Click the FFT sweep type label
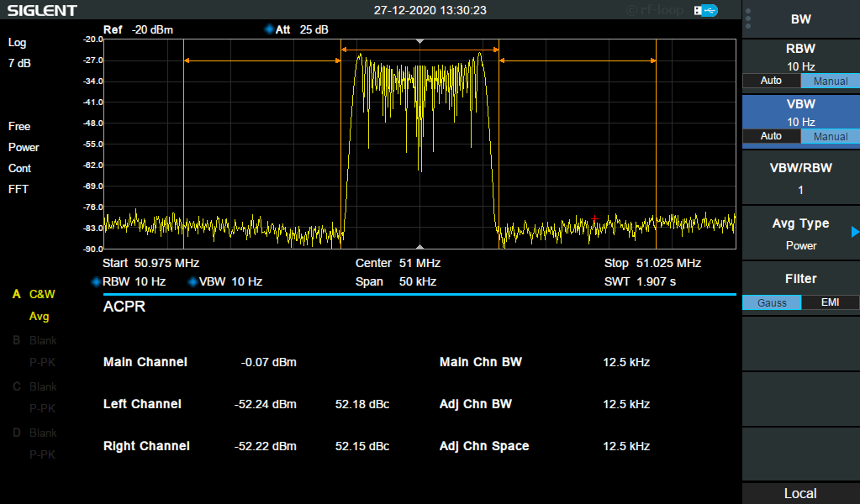860x504 pixels. [x=18, y=189]
